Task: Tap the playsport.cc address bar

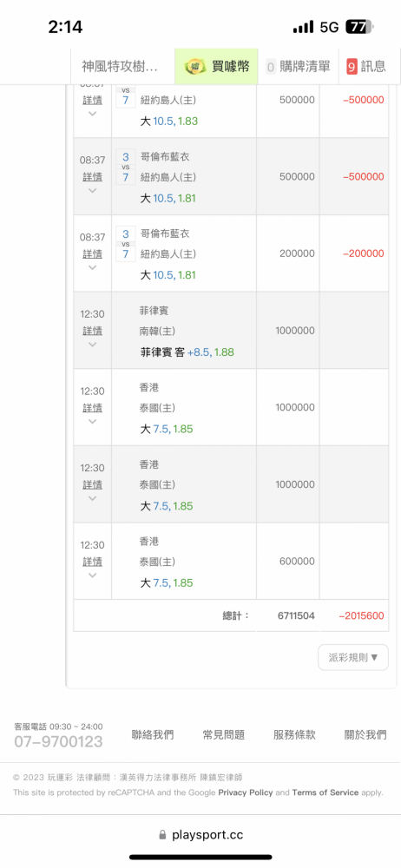Action: [x=200, y=834]
